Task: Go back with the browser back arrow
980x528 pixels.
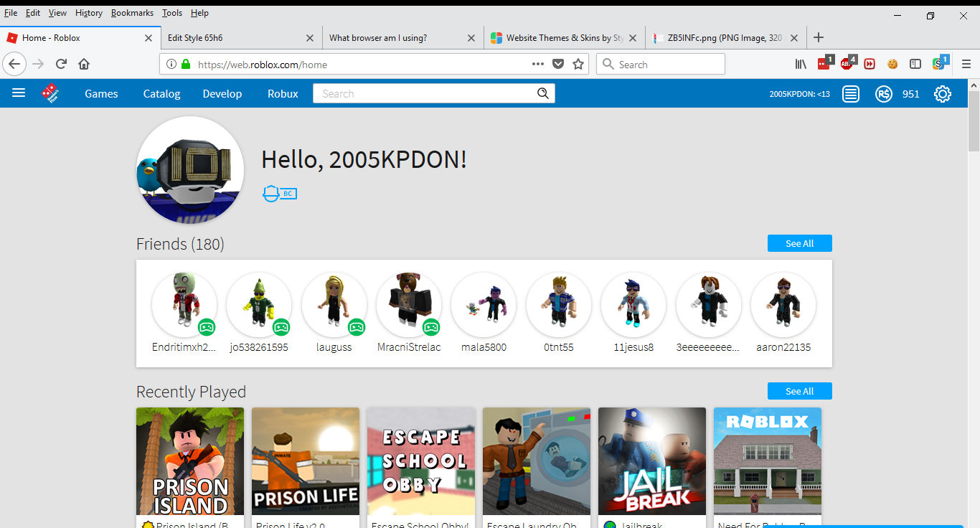Action: pyautogui.click(x=14, y=64)
